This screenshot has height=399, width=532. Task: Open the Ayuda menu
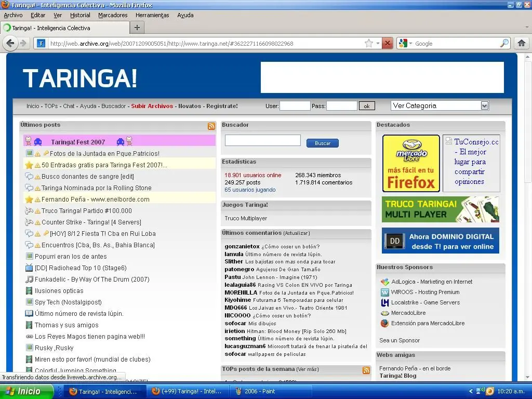point(185,15)
